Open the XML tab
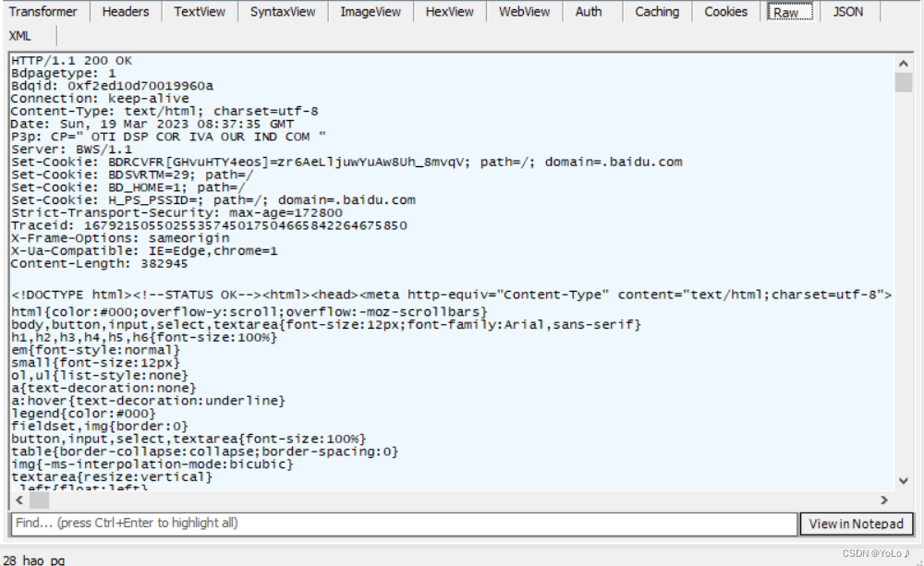This screenshot has height=566, width=924. coord(20,36)
